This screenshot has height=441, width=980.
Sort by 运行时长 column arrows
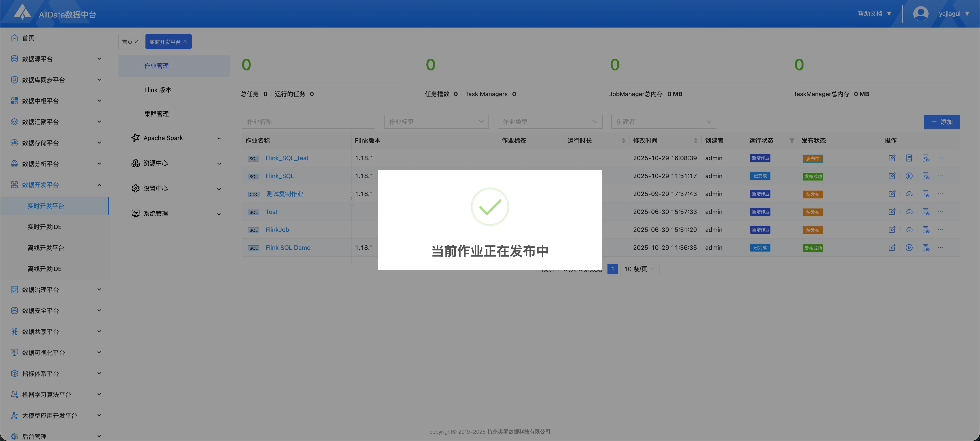click(623, 141)
